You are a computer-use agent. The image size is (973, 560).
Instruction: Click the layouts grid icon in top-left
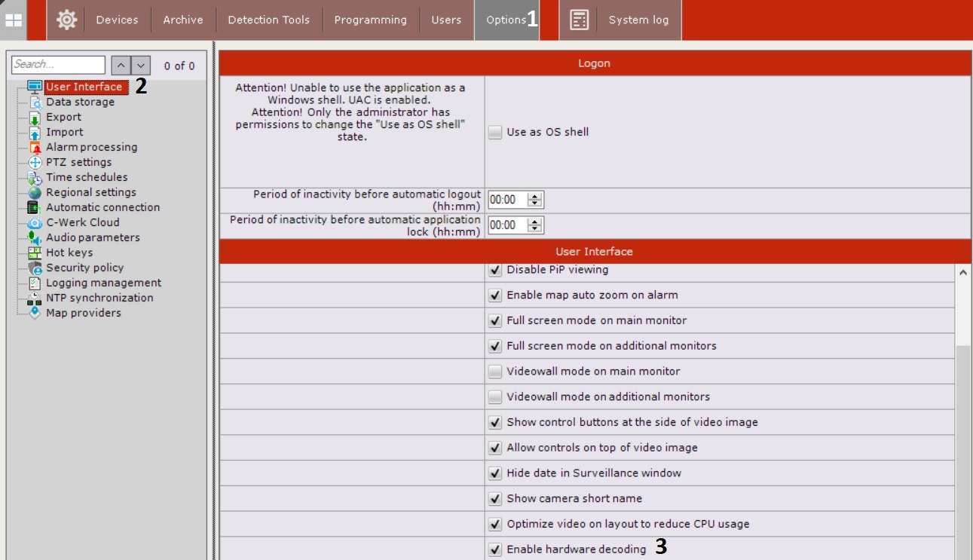[x=14, y=20]
